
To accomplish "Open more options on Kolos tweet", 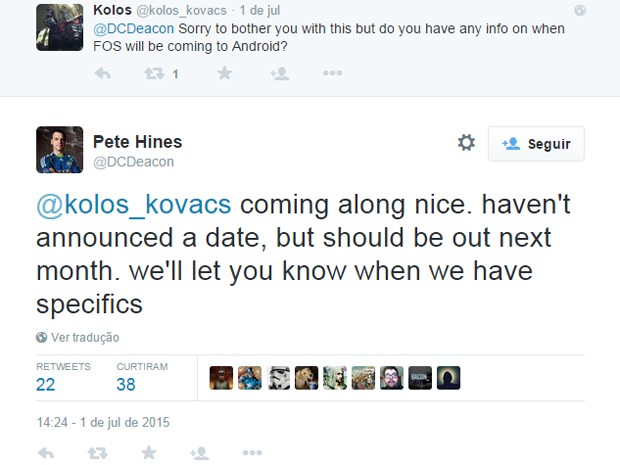I will click(332, 73).
